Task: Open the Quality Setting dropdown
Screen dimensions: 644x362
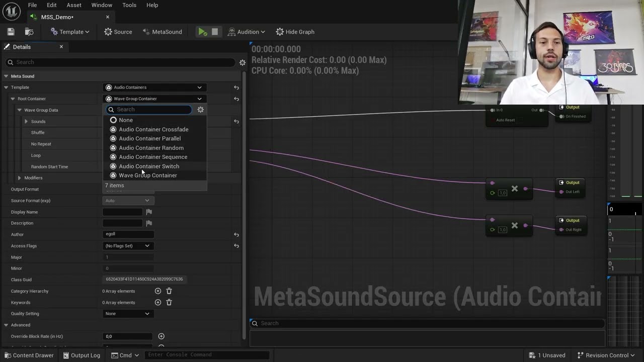Action: pos(128,314)
